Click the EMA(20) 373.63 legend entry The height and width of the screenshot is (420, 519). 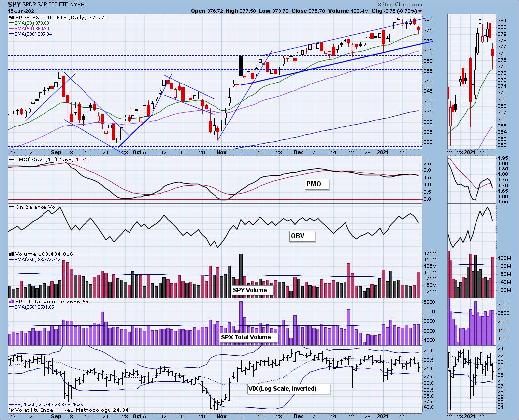tap(29, 23)
